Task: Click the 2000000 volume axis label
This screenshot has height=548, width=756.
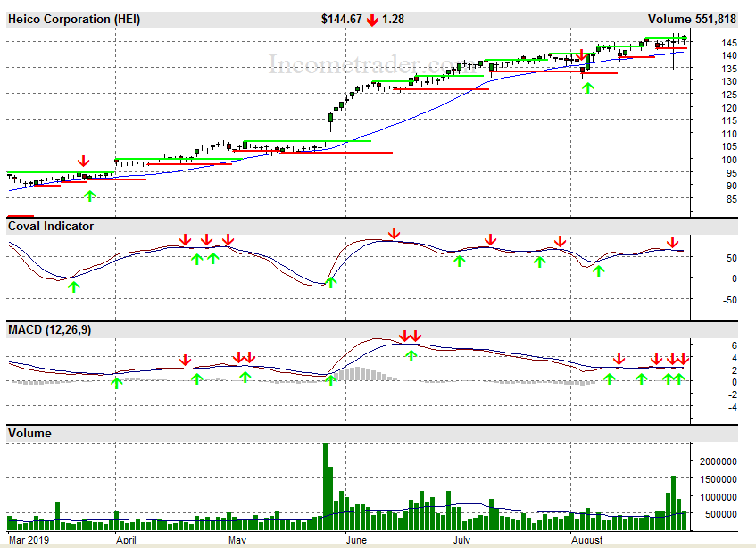Action: pos(718,461)
